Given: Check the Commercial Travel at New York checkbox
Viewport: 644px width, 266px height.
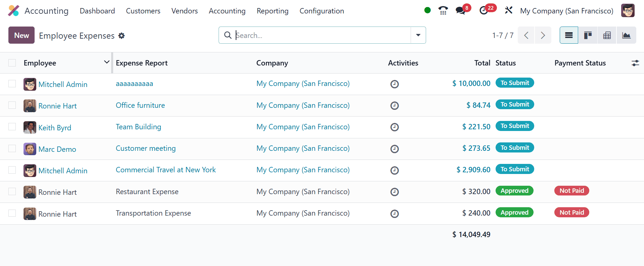Looking at the screenshot, I should click(x=12, y=170).
